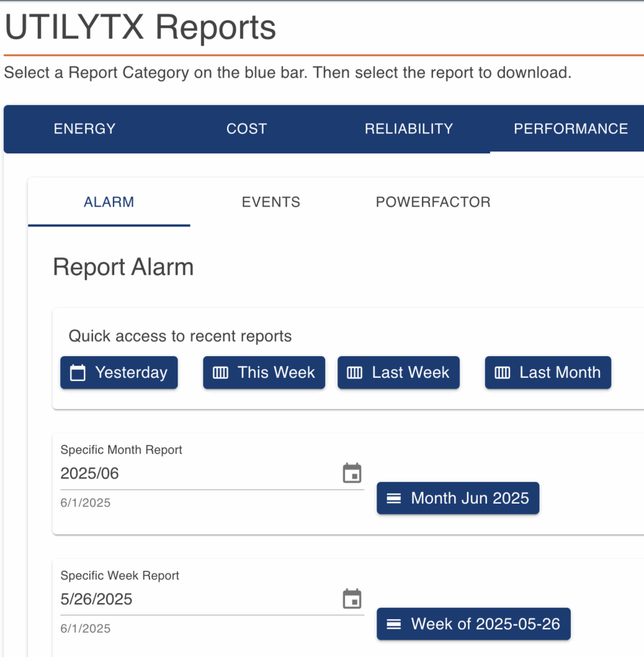Switch to the COST category tab
The height and width of the screenshot is (657, 644).
[246, 129]
